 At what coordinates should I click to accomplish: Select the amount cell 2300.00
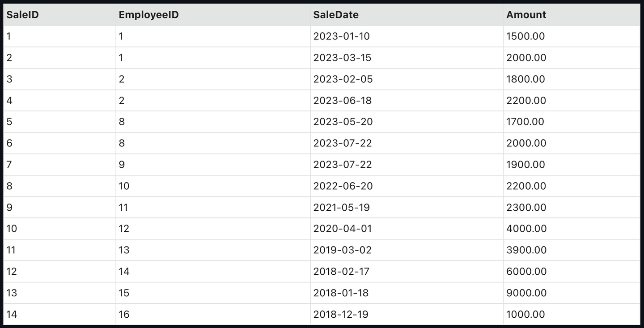(526, 208)
